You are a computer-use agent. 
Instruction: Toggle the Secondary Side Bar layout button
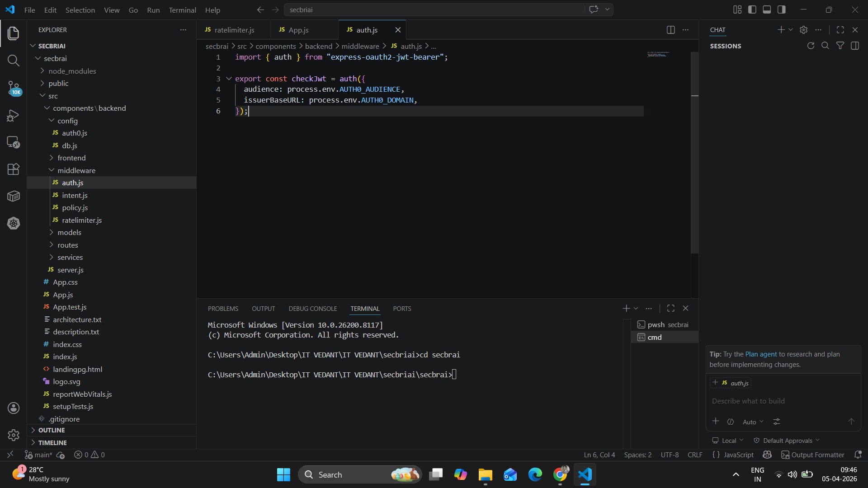click(782, 9)
